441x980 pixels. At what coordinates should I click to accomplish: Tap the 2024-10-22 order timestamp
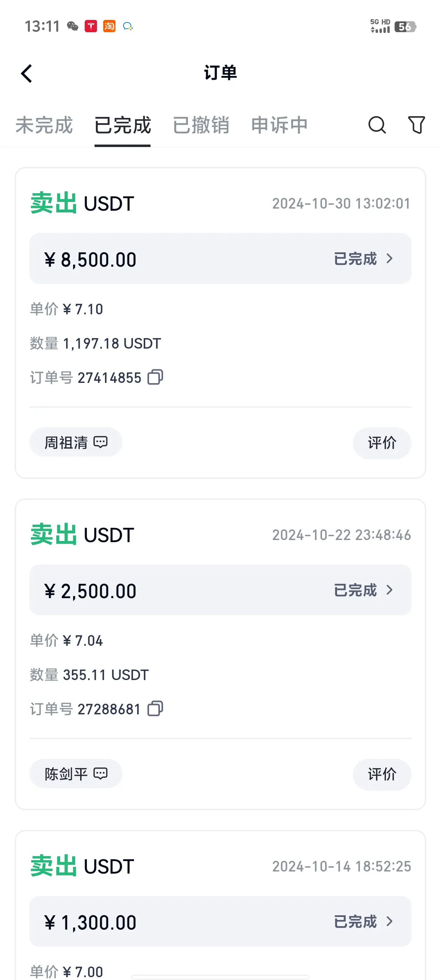[341, 535]
